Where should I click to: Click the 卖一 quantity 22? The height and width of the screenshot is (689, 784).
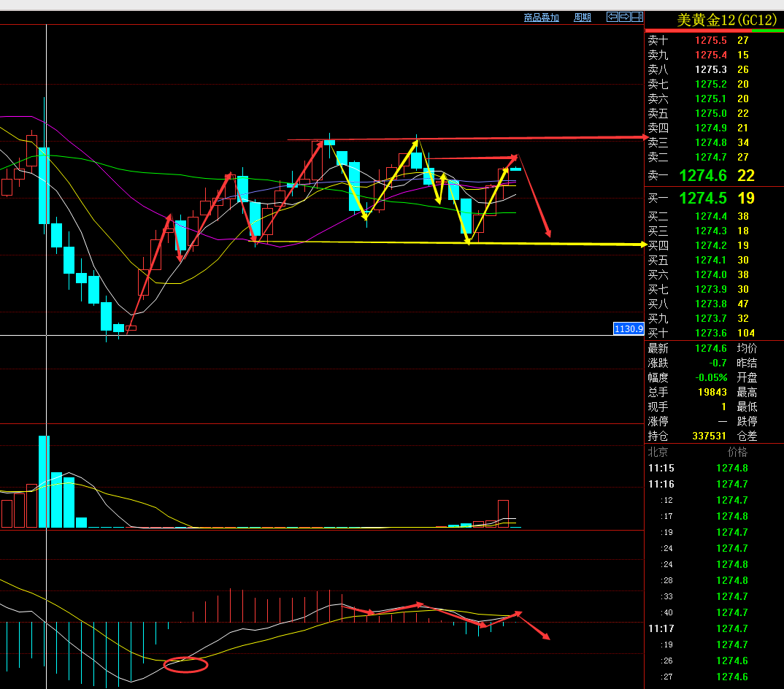[x=746, y=175]
